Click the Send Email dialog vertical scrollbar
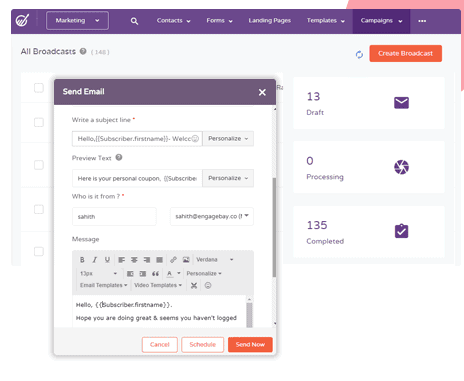464x381 pixels. click(274, 227)
